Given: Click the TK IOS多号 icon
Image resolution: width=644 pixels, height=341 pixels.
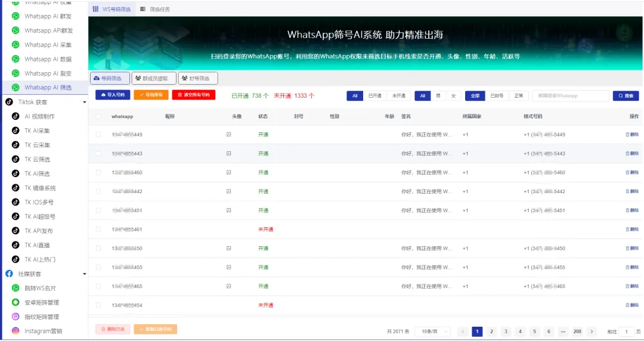Looking at the screenshot, I should [x=16, y=202].
